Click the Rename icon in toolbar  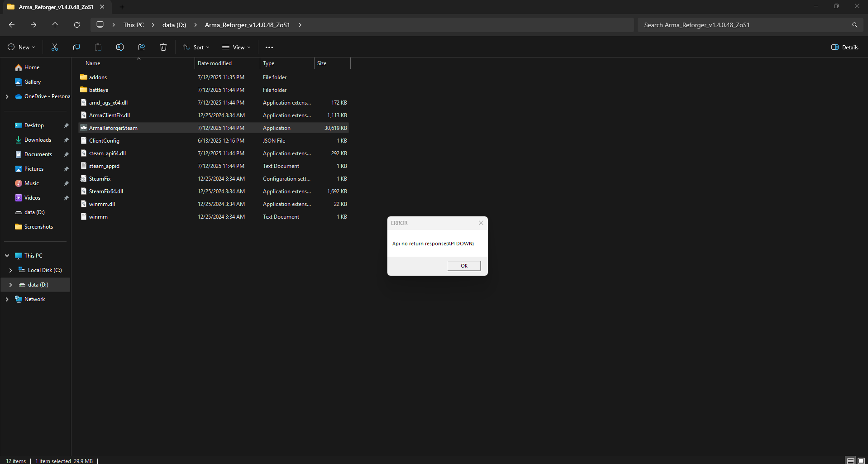click(x=120, y=47)
